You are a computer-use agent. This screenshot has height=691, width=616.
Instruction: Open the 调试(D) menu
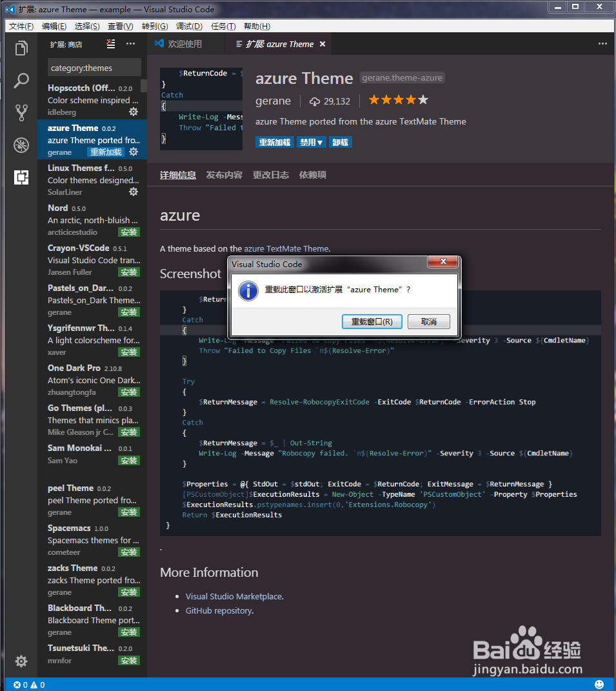pos(189,26)
